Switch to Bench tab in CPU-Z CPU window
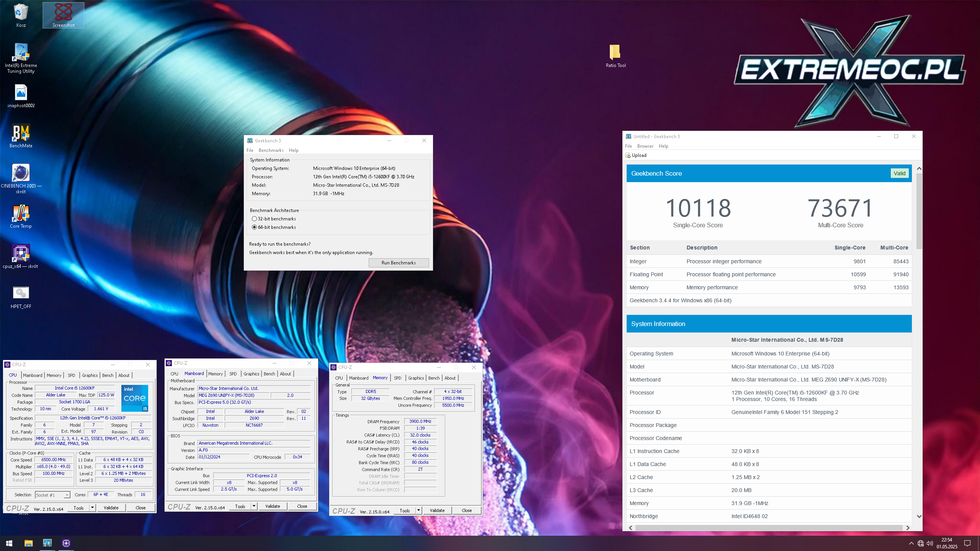This screenshot has height=551, width=980. pyautogui.click(x=108, y=375)
